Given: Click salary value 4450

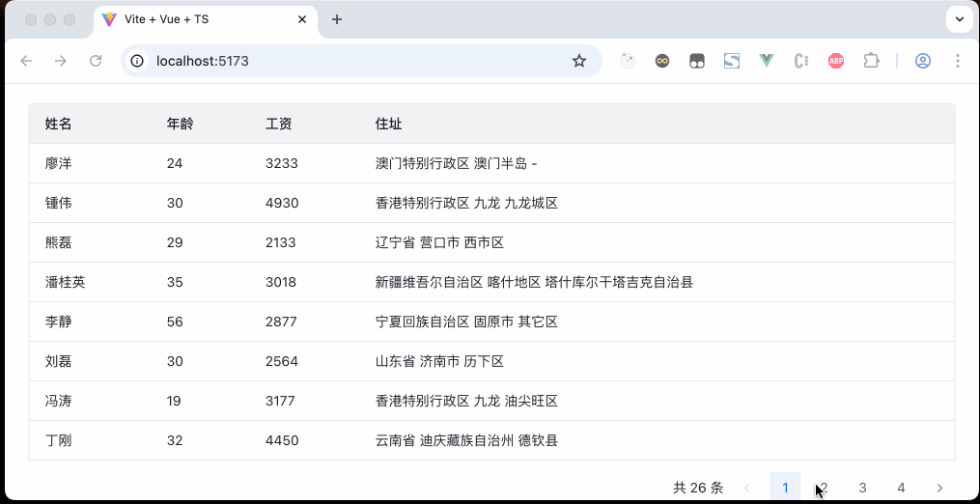Looking at the screenshot, I should coord(282,440).
